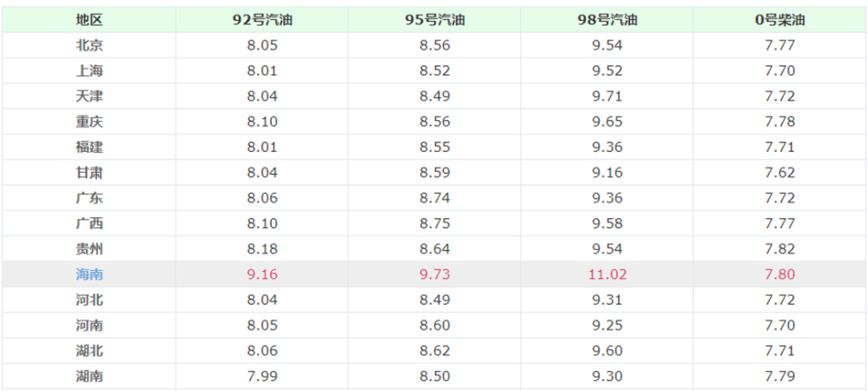
Task: Click the 98号汽油 column header
Action: click(607, 19)
